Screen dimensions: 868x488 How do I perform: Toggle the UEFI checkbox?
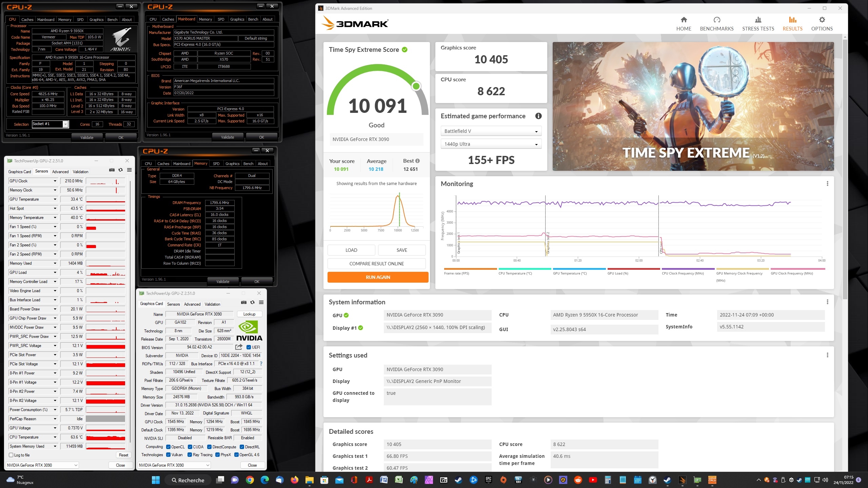[x=249, y=347]
